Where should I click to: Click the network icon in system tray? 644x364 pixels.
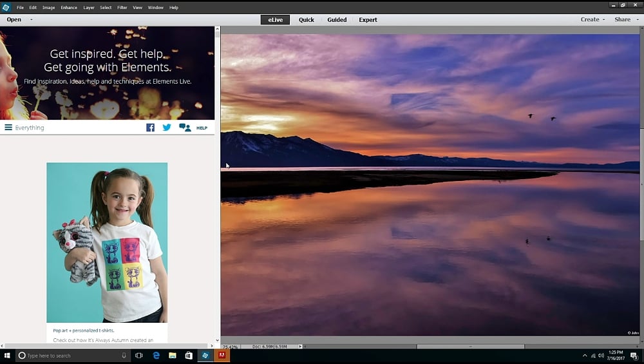coord(593,356)
